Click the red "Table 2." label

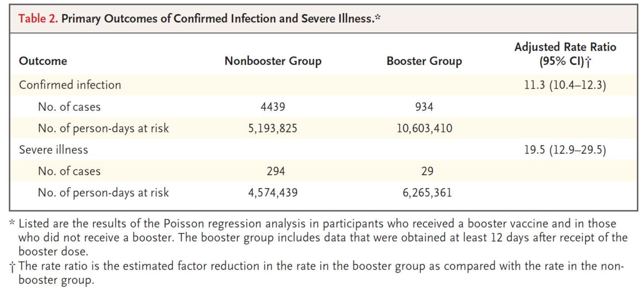pos(38,19)
